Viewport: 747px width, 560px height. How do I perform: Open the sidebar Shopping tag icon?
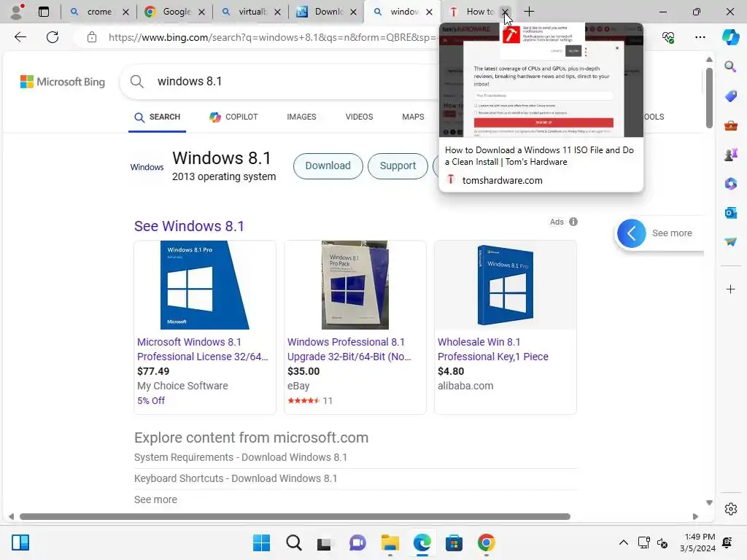point(730,96)
